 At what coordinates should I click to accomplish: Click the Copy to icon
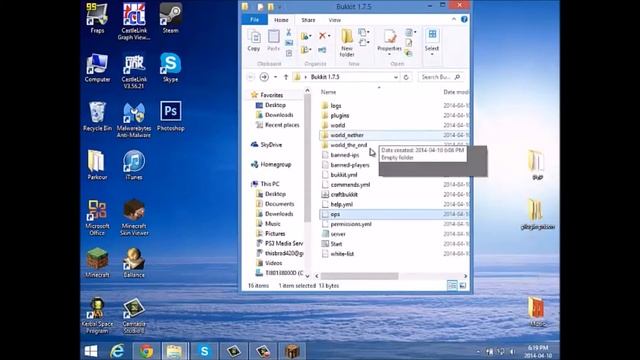coord(304,50)
